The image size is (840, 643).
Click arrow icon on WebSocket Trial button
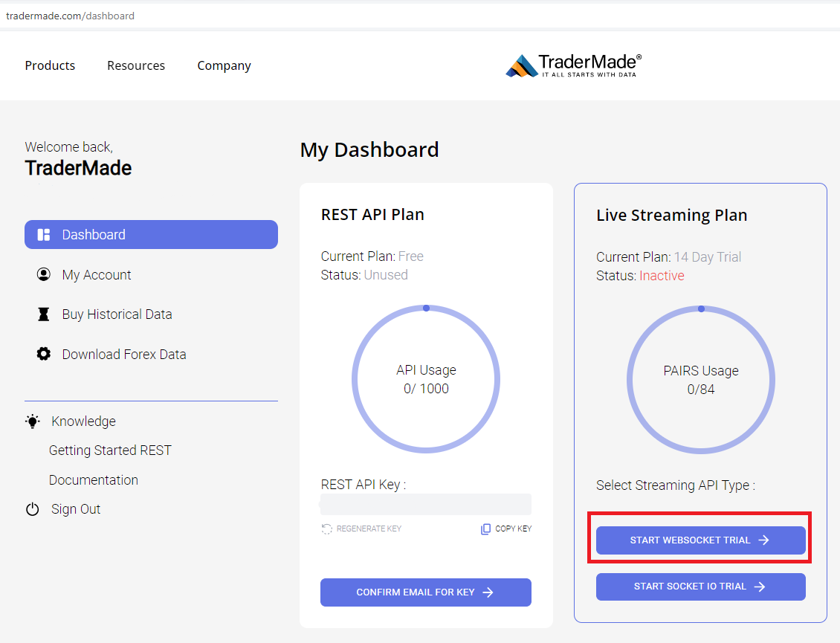[x=764, y=540]
